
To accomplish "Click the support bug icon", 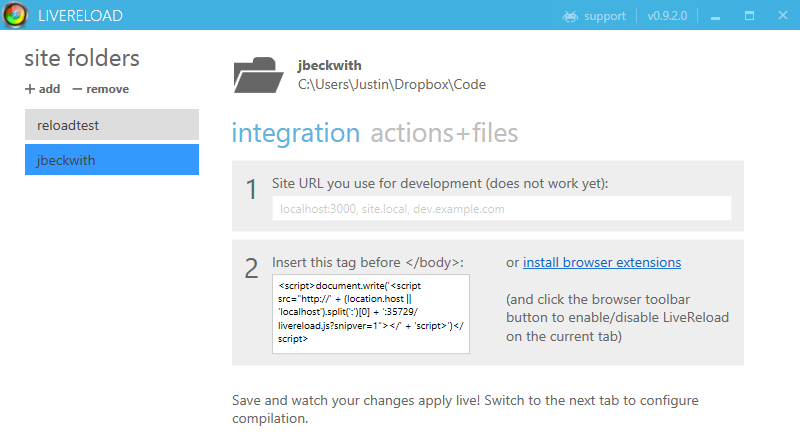I will pos(570,16).
